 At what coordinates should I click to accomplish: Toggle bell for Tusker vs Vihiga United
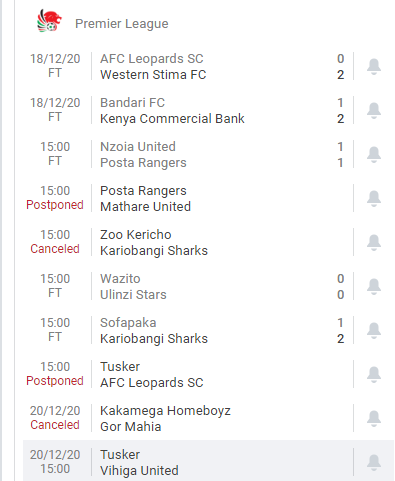pos(374,462)
